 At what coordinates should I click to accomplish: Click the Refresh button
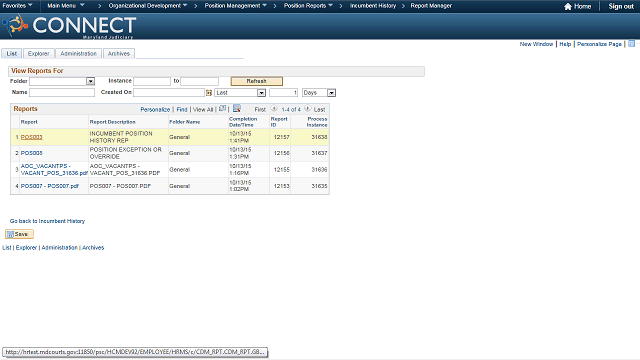(256, 81)
